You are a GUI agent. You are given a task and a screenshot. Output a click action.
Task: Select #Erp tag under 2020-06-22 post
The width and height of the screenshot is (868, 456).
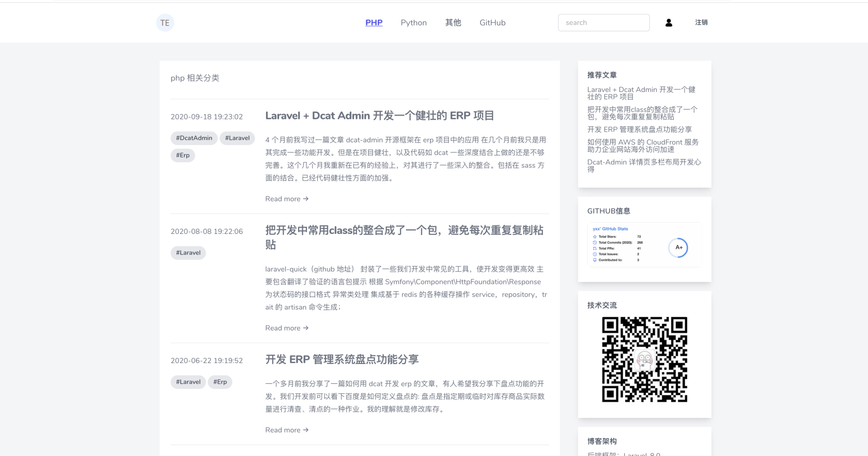pos(220,382)
